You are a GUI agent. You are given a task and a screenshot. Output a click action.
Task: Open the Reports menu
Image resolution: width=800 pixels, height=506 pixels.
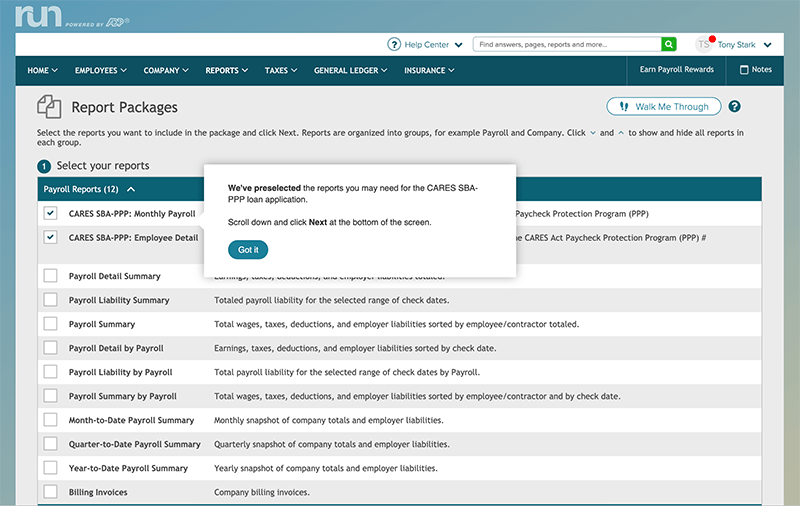[x=227, y=70]
